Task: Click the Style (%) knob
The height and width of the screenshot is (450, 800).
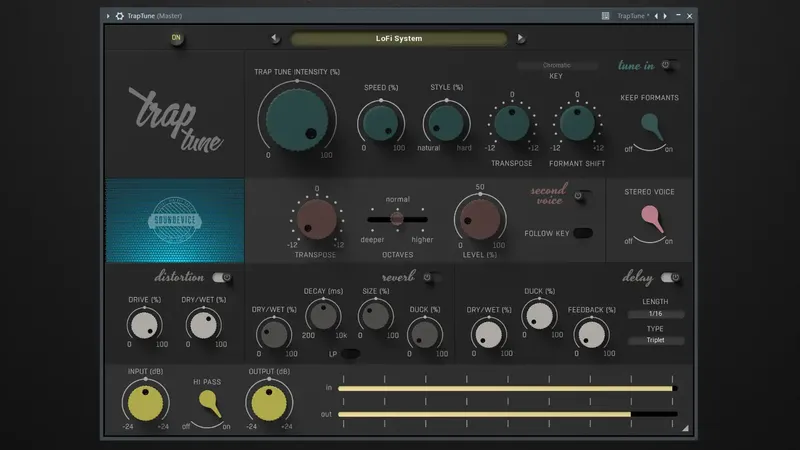Action: coord(446,123)
